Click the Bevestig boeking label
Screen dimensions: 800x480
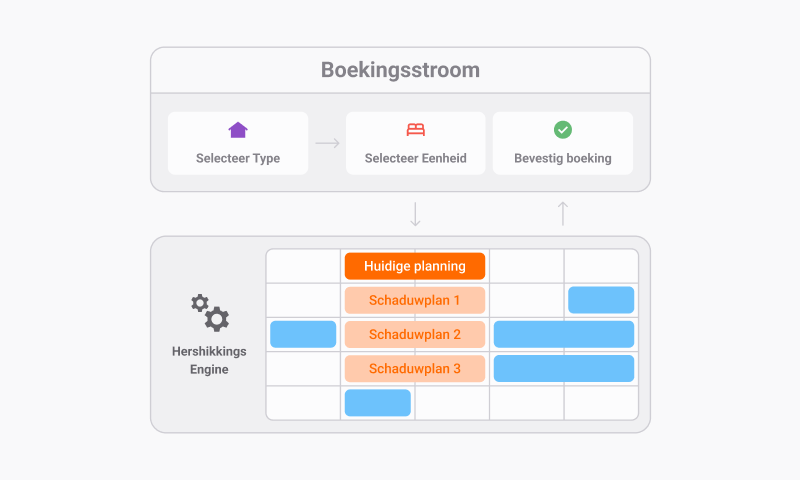[563, 158]
